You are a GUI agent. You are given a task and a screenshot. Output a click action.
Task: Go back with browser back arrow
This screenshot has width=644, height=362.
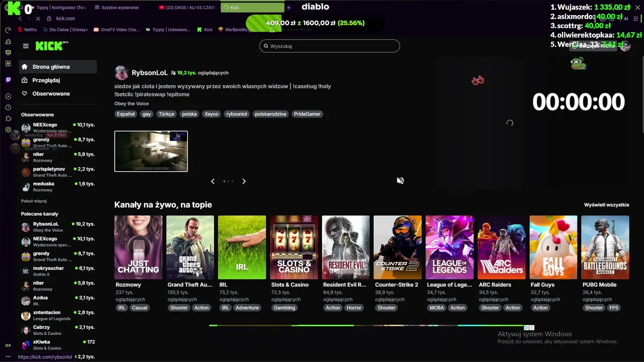[x=20, y=19]
